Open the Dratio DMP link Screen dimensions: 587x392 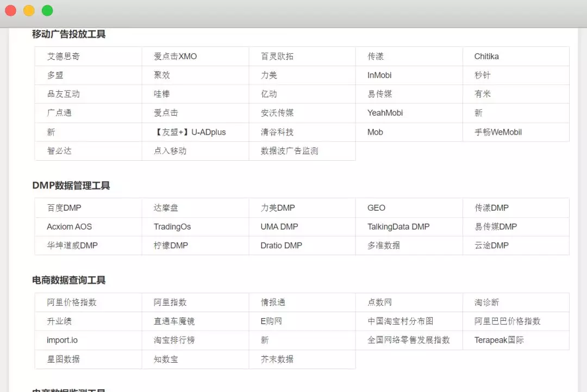[281, 245]
